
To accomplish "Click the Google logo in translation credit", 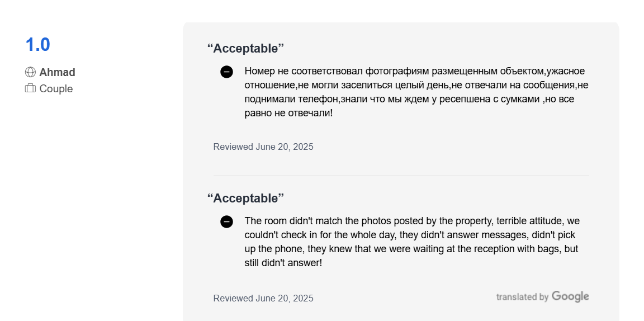I will (x=570, y=296).
